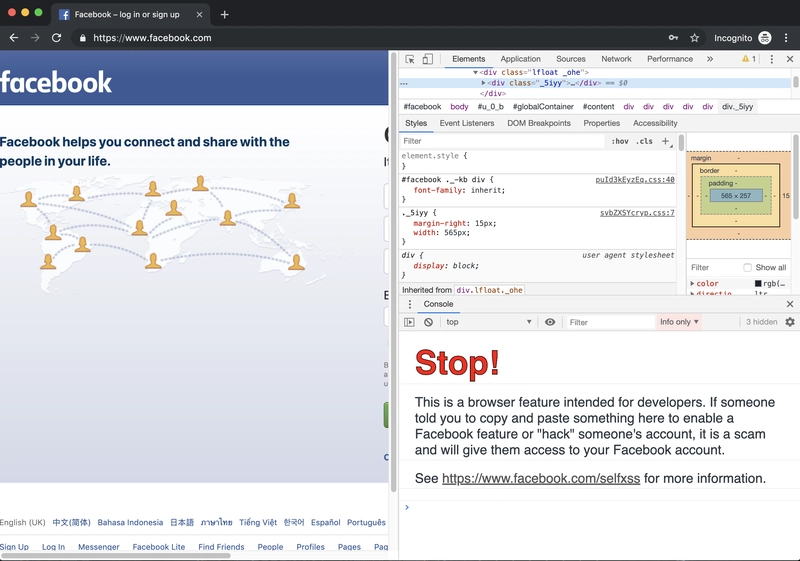Open the Accessibility tab
The image size is (800, 561).
pos(655,123)
